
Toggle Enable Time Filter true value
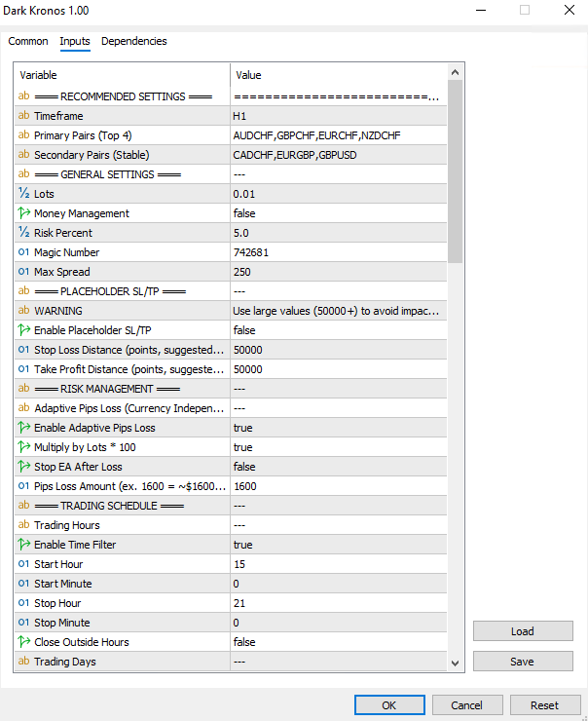pos(338,545)
